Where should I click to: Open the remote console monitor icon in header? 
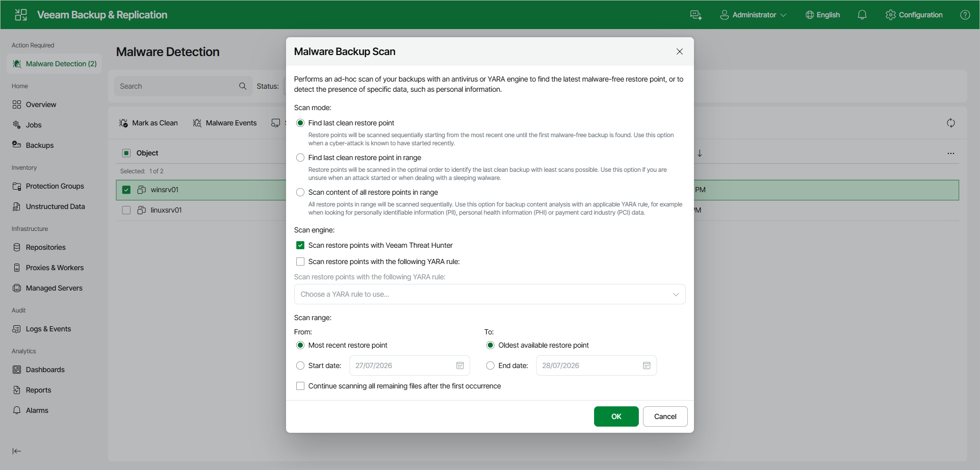(x=696, y=15)
